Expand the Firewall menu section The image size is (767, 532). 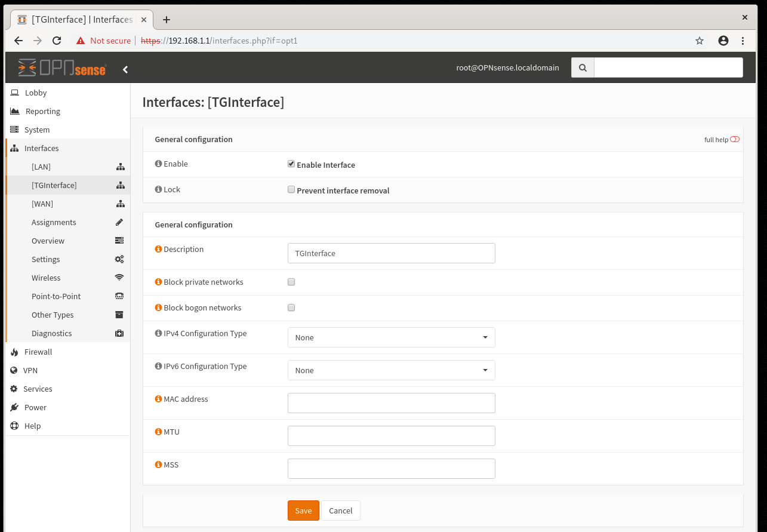(37, 351)
